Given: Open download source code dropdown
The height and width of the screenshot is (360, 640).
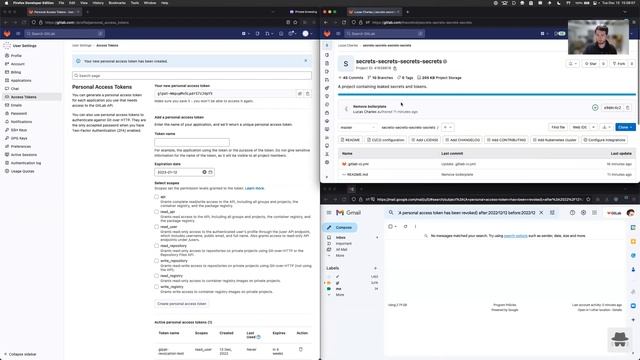Looking at the screenshot, I should (607, 127).
